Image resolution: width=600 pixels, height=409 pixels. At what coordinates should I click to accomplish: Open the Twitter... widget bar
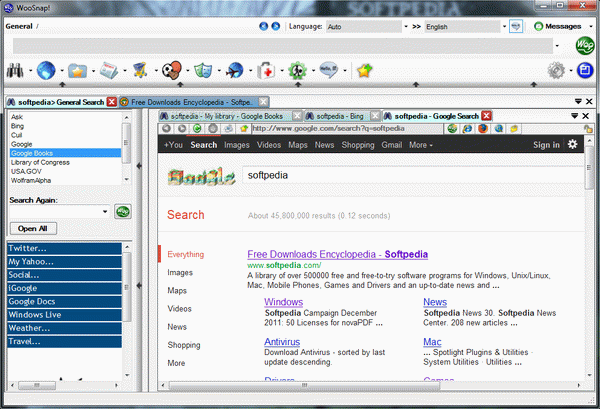64,248
